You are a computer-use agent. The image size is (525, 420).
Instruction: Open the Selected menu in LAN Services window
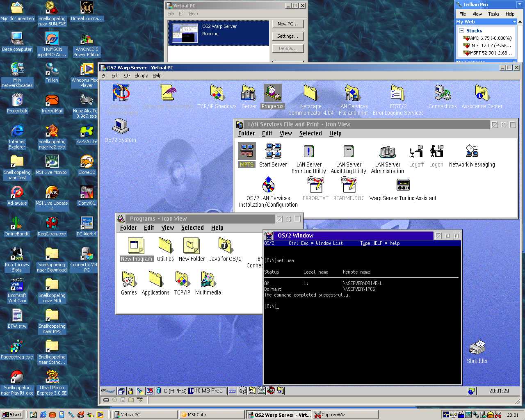coord(310,133)
